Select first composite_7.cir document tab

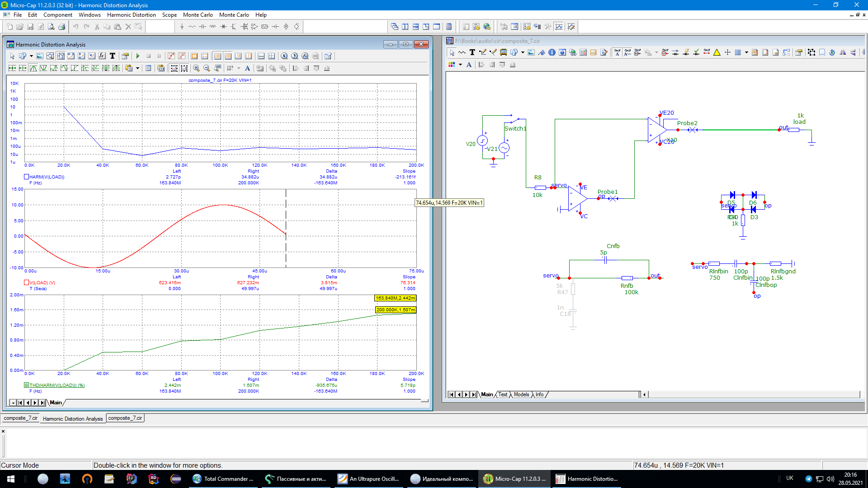(21, 418)
